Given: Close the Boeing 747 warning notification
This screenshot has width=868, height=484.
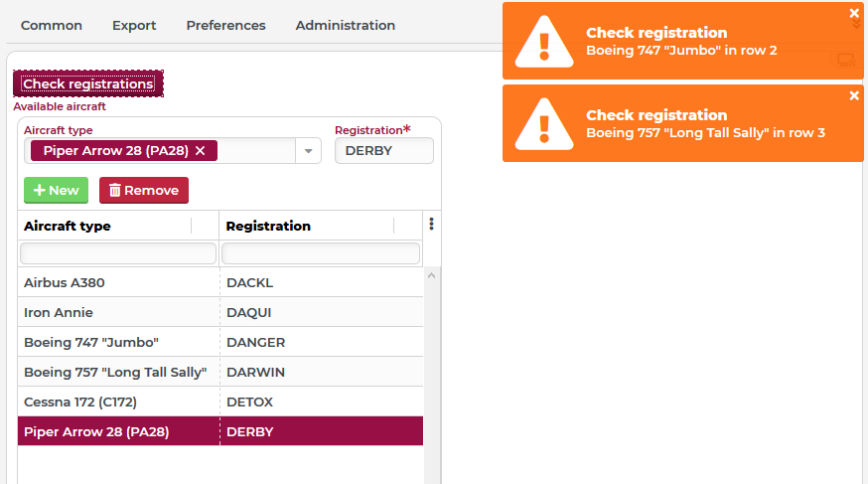Looking at the screenshot, I should pos(854,13).
